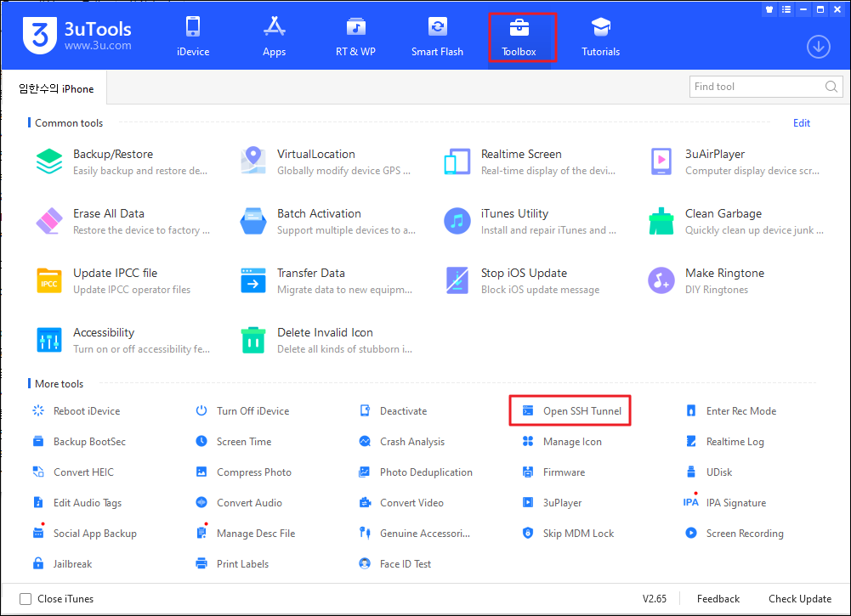Image resolution: width=851 pixels, height=616 pixels.
Task: Open the Backup/Restore tool
Action: 122,161
